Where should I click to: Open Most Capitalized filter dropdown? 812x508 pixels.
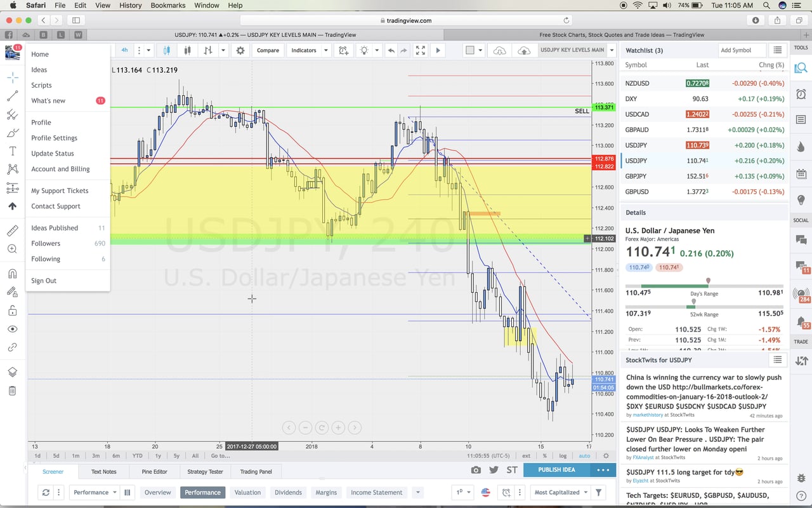pos(561,492)
